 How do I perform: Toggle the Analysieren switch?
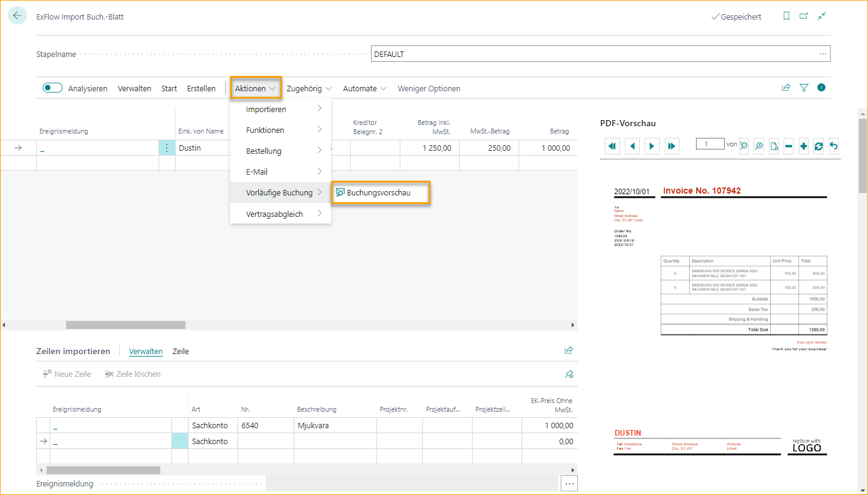(53, 88)
